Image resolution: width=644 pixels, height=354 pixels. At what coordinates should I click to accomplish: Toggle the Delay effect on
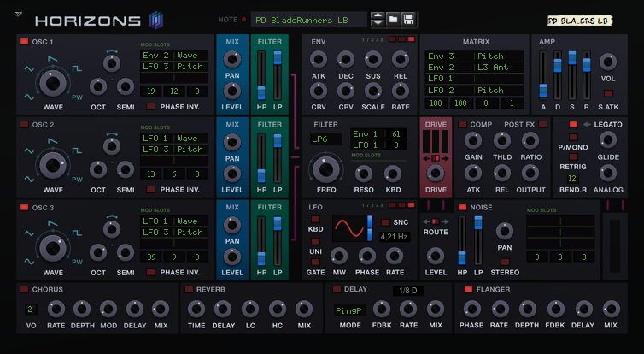coord(337,290)
